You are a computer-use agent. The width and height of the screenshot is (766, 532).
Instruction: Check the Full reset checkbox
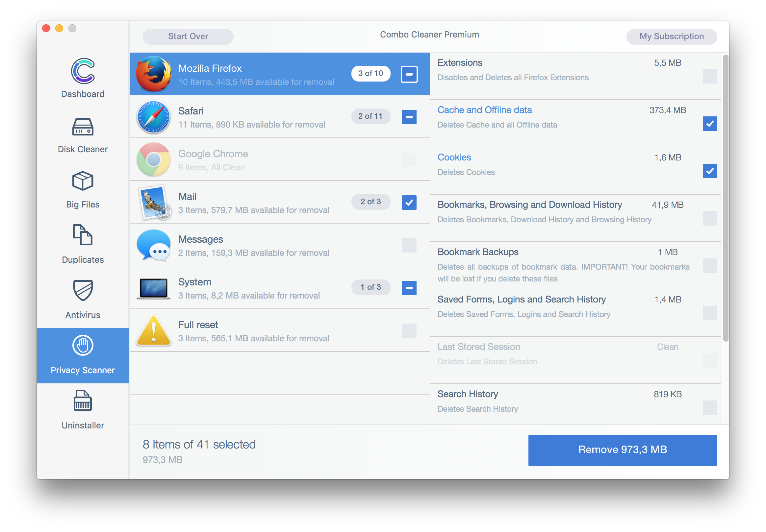click(x=409, y=330)
